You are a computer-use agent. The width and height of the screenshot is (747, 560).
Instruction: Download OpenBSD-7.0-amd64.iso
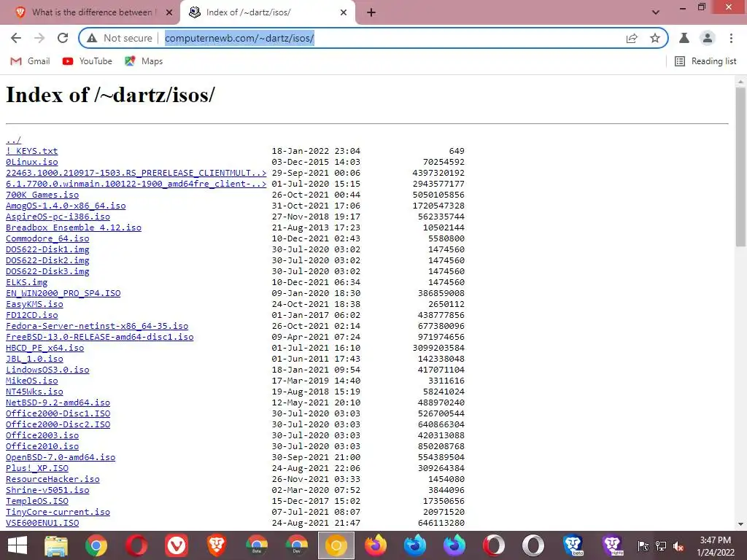(61, 458)
